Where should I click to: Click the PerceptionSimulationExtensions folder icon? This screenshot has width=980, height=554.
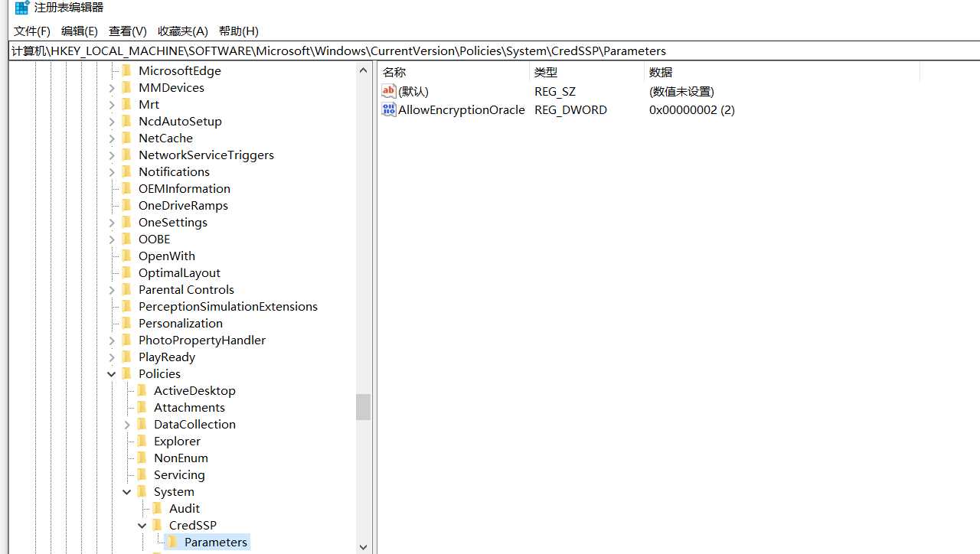tap(127, 306)
